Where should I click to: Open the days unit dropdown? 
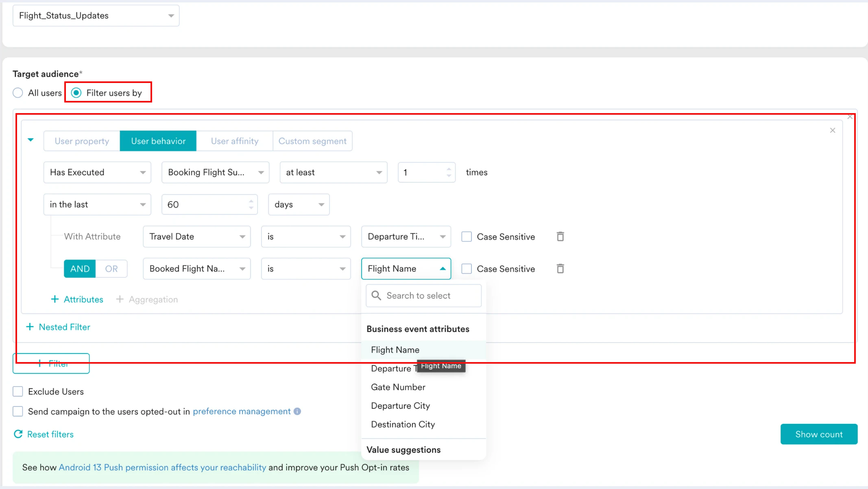click(299, 204)
